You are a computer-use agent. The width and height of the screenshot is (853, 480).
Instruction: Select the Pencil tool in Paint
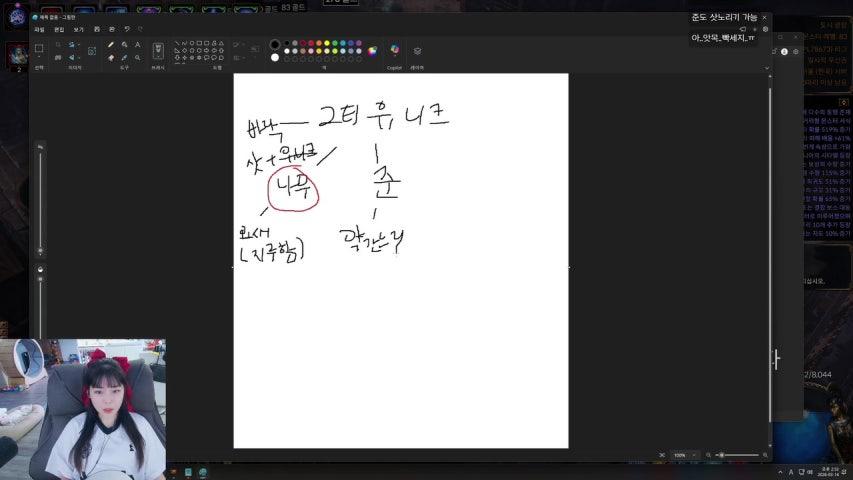pyautogui.click(x=111, y=45)
